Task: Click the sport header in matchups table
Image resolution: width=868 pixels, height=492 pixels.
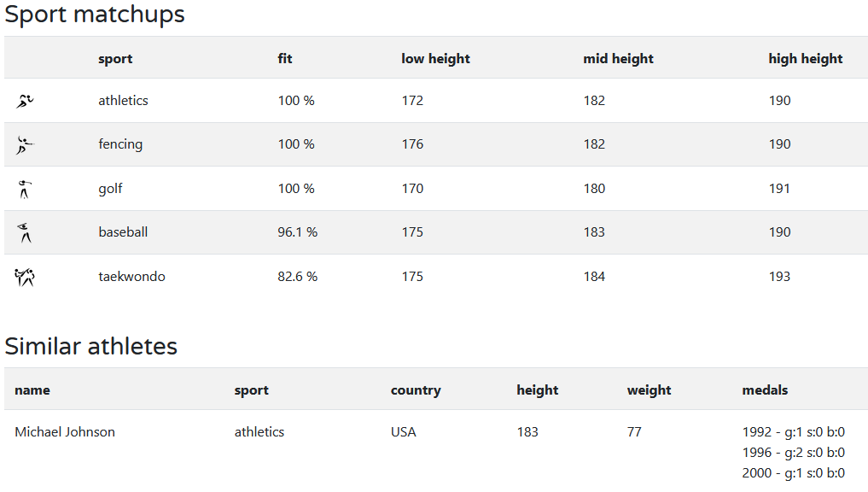Action: 115,59
